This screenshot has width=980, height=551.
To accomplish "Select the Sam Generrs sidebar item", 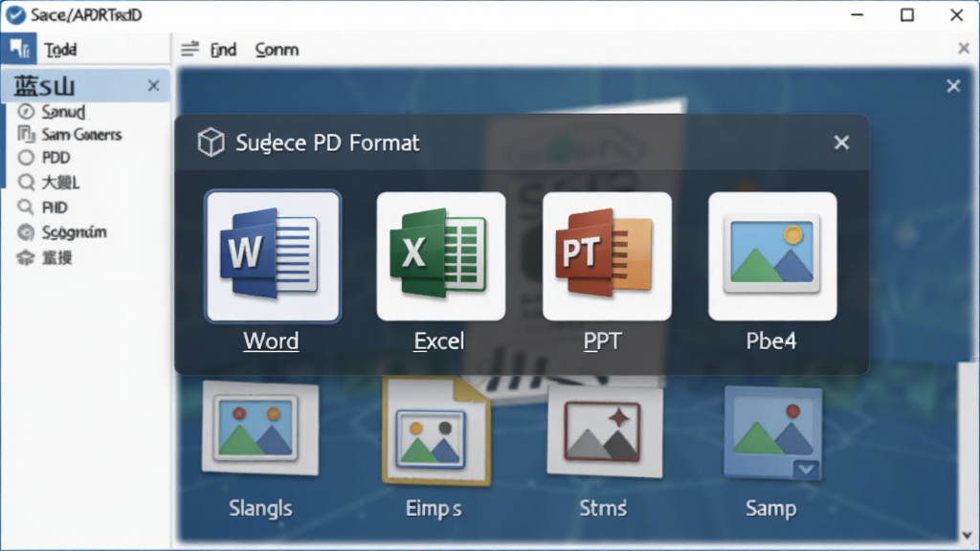I will pos(81,134).
